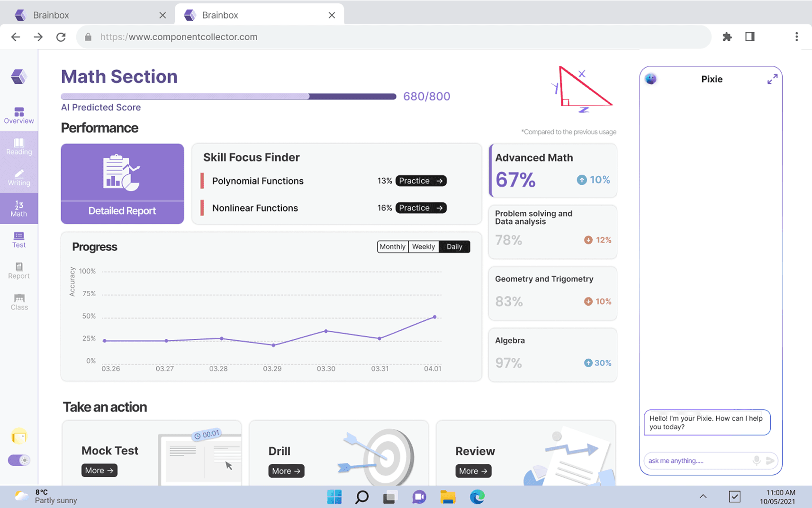Open File Explorer from taskbar

point(448,497)
